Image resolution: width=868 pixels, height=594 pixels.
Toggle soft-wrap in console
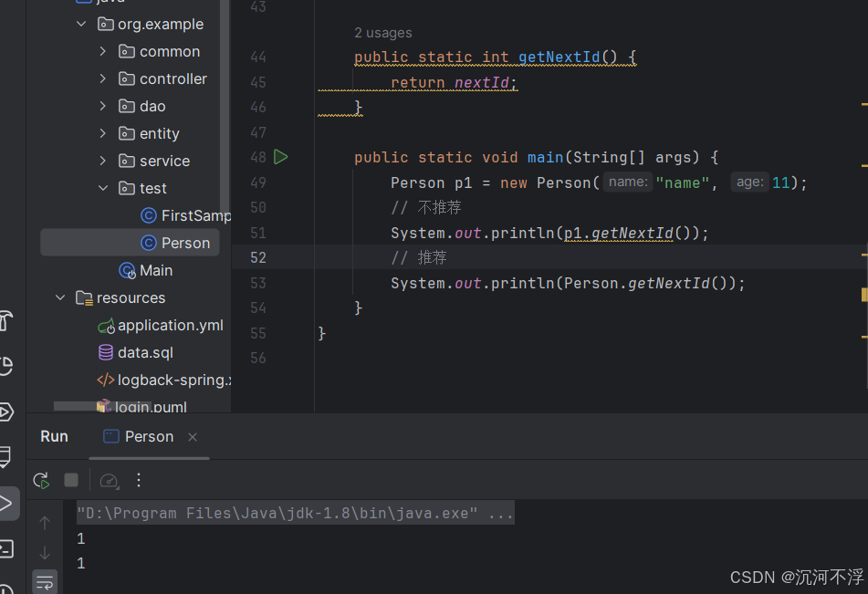pos(45,582)
